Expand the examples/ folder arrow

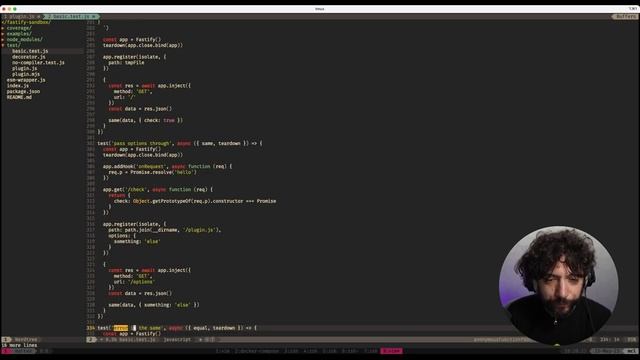(3, 34)
